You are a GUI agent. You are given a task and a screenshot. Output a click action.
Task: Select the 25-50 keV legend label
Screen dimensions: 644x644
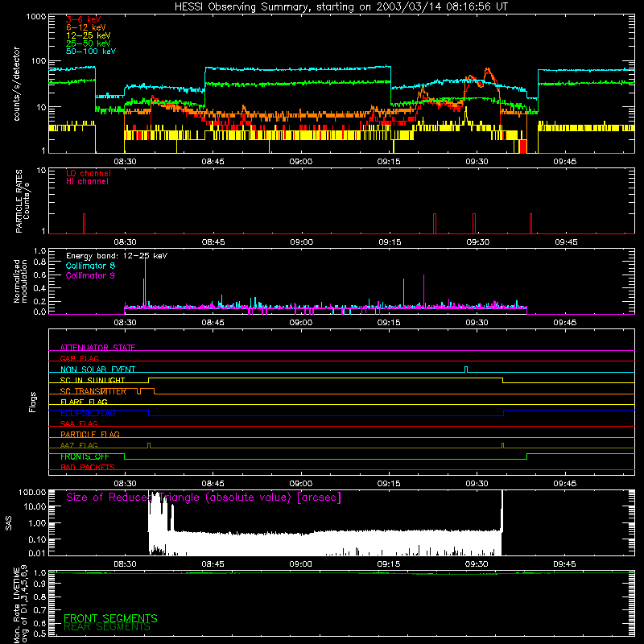click(x=89, y=43)
